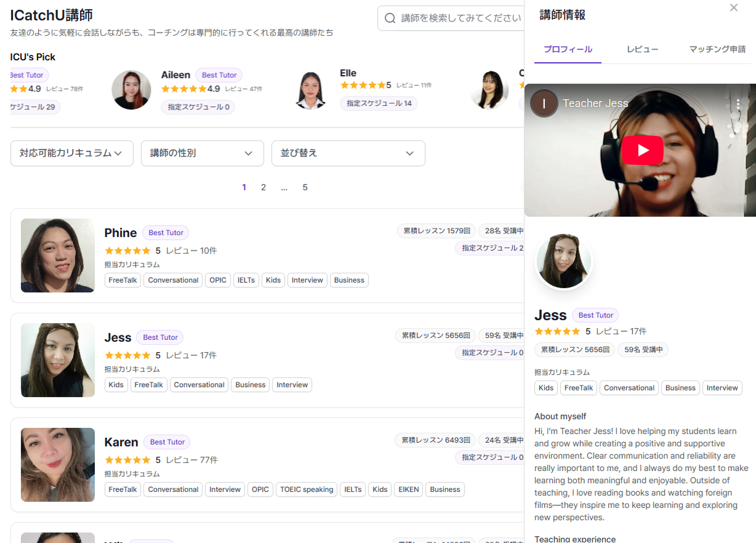Click Karen's EIKEN tag
This screenshot has height=543, width=756.
(409, 489)
